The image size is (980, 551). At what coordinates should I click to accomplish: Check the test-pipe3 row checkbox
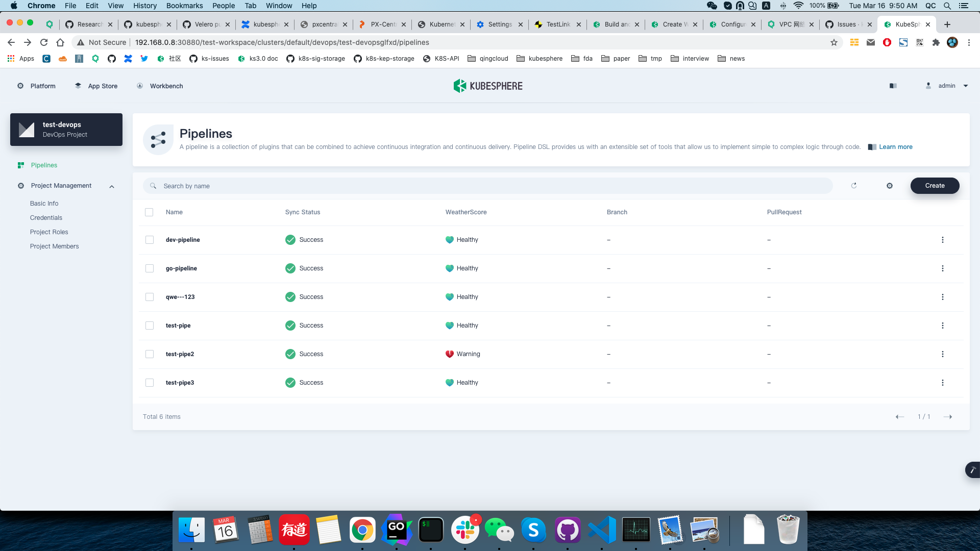coord(150,383)
